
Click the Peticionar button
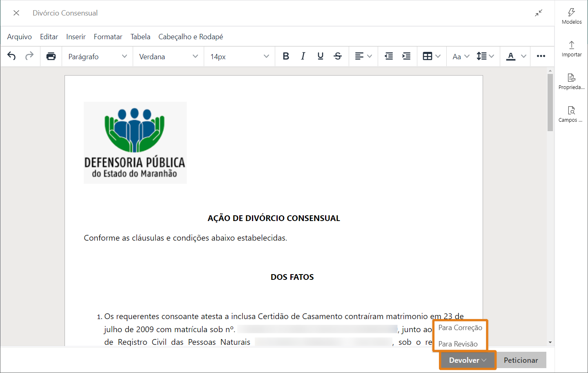[521, 360]
